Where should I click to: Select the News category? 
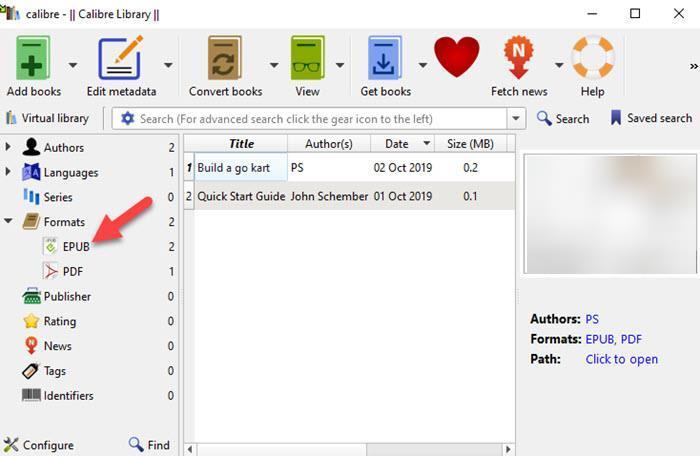[57, 346]
